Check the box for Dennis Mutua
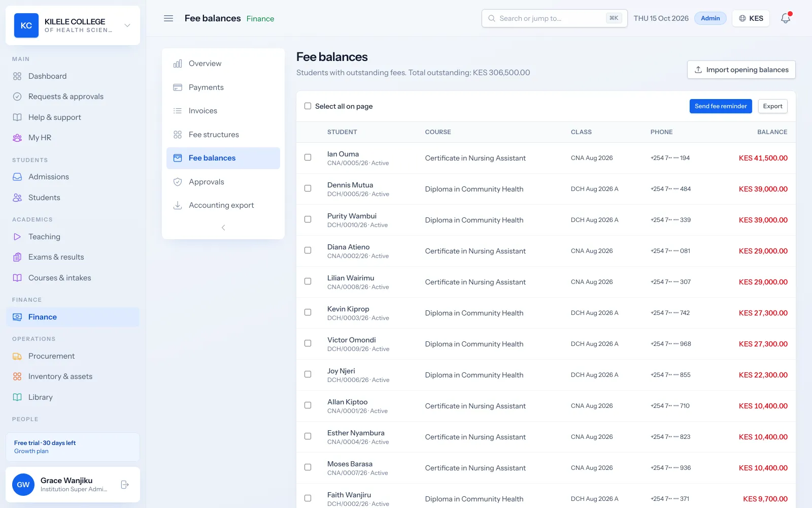The image size is (812, 508). 308,188
